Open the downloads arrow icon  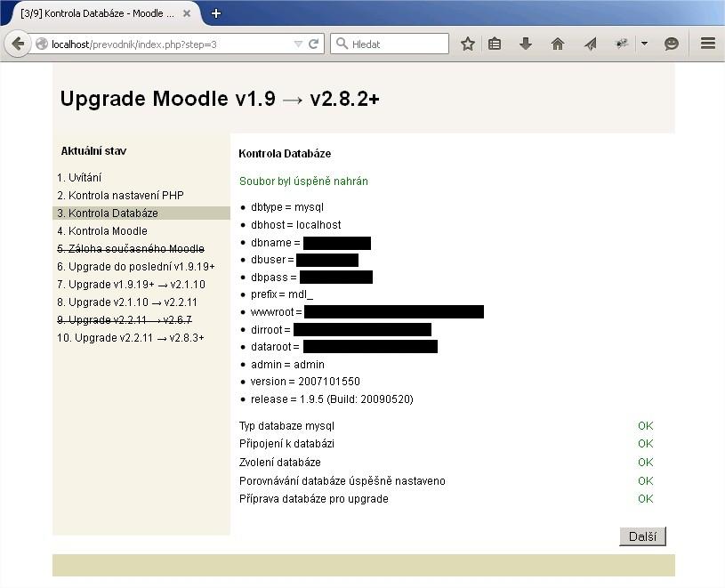[x=525, y=44]
